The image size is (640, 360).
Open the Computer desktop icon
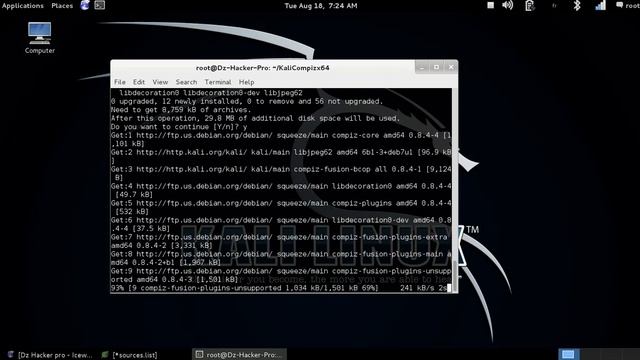(40, 38)
